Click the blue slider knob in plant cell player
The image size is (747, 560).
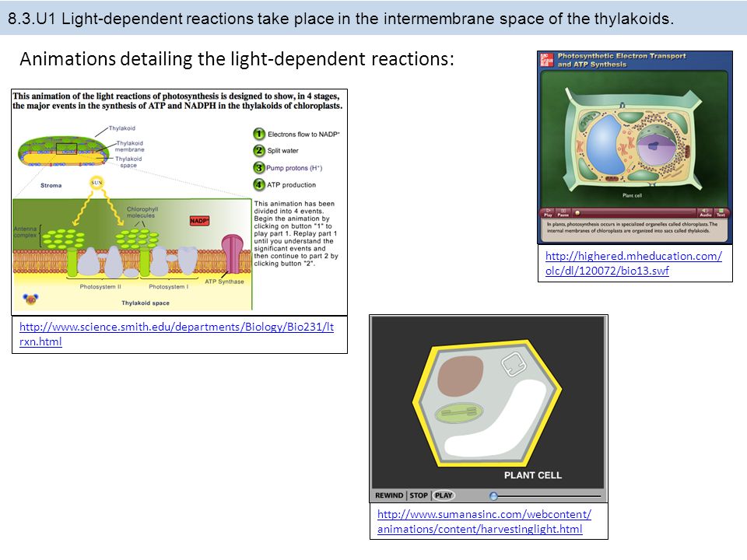[x=493, y=496]
